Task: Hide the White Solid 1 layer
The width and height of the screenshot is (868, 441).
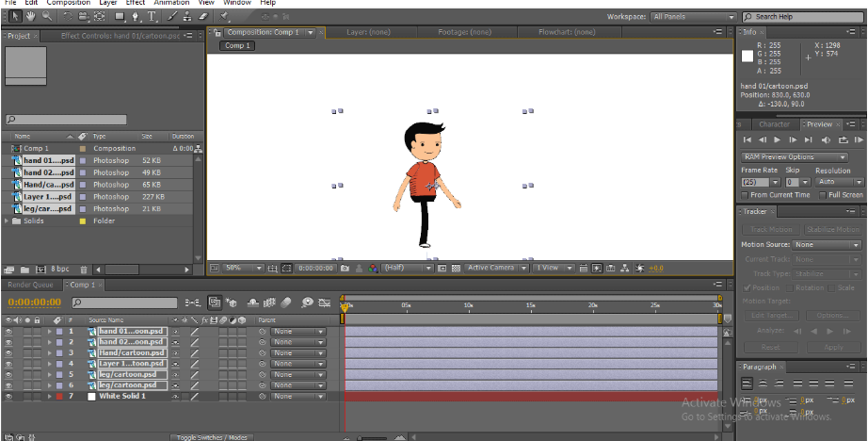Action: [9, 397]
